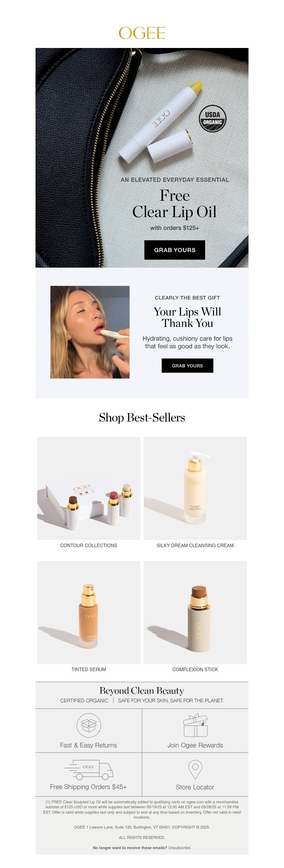
Task: Click the CONTOUR COLLECTIONS text label
Action: [89, 545]
